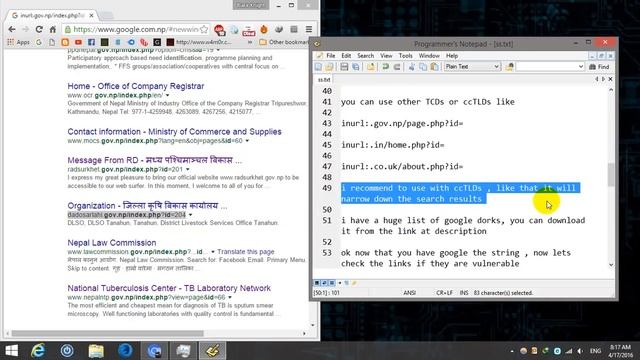
Task: Click the New file icon in Programmer's Notepad
Action: click(318, 67)
